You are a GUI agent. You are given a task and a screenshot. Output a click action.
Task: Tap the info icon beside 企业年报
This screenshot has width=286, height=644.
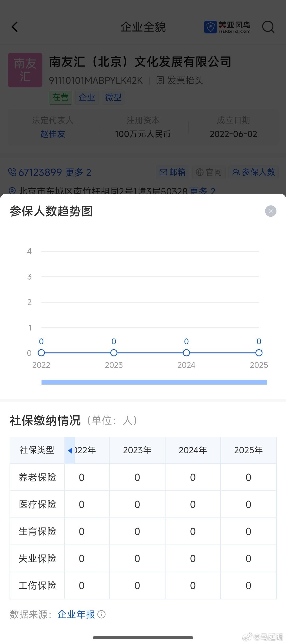pyautogui.click(x=101, y=614)
